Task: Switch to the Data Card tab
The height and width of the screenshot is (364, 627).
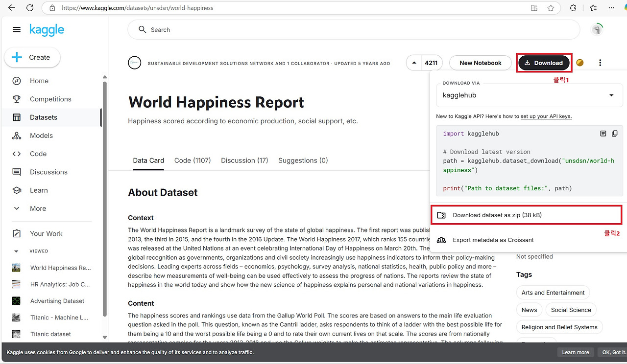Action: click(148, 160)
